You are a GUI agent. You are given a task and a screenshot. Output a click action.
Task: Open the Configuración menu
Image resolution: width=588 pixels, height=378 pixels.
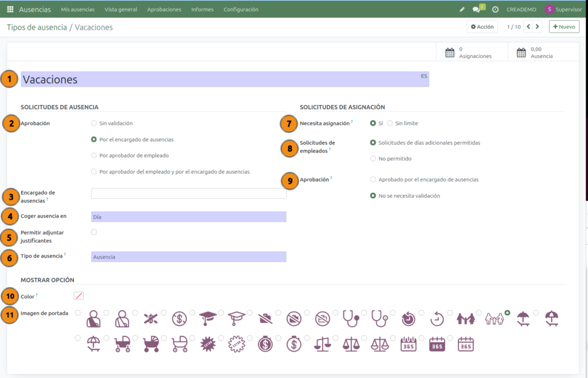click(241, 9)
